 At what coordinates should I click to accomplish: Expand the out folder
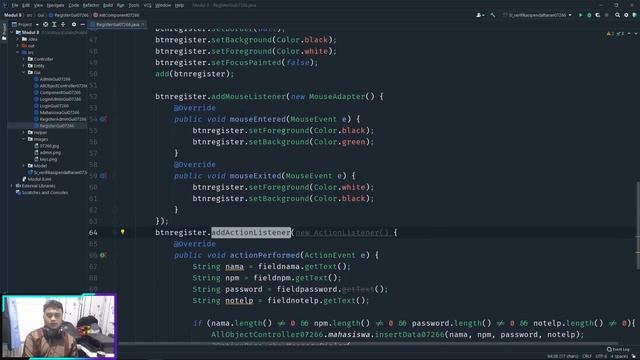tap(18, 46)
